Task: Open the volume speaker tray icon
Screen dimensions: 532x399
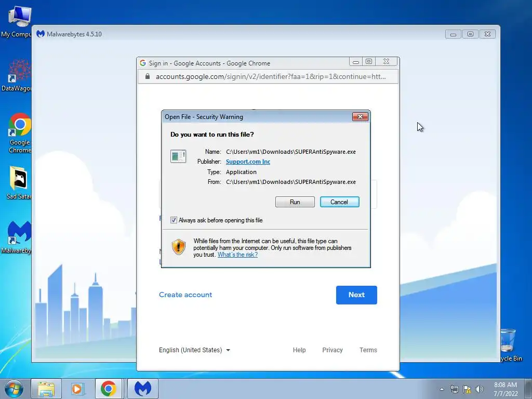Action: coord(480,389)
